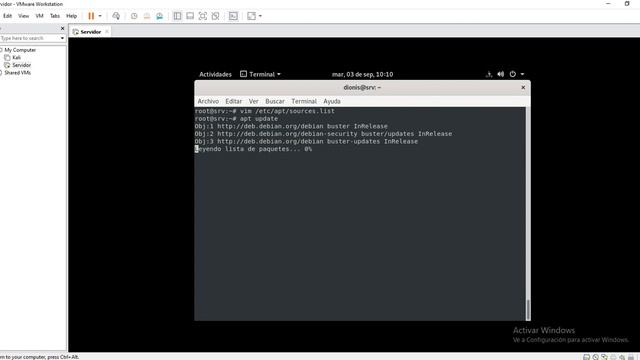640x360 pixels.
Task: Open the terminal Buscar menu
Action: (275, 101)
